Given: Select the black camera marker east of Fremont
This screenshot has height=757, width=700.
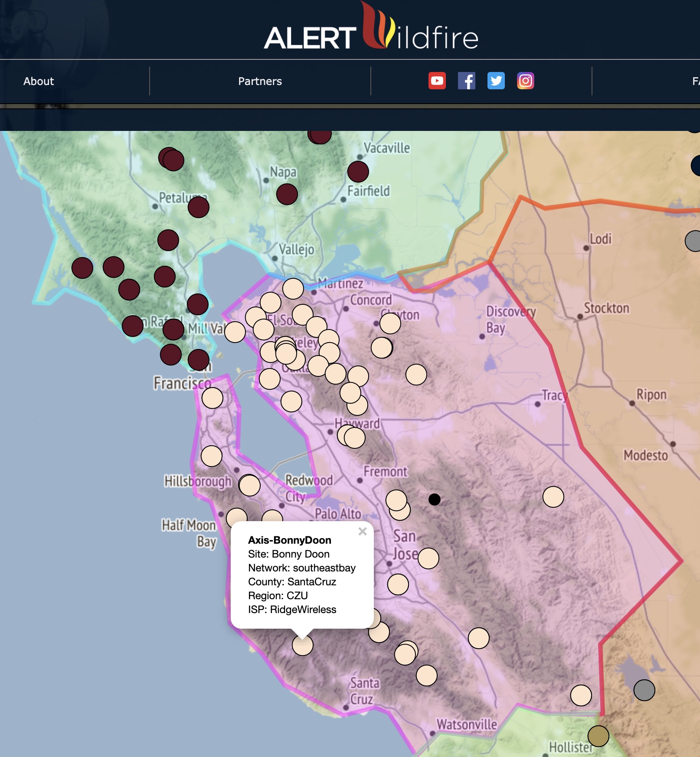Looking at the screenshot, I should (x=434, y=499).
